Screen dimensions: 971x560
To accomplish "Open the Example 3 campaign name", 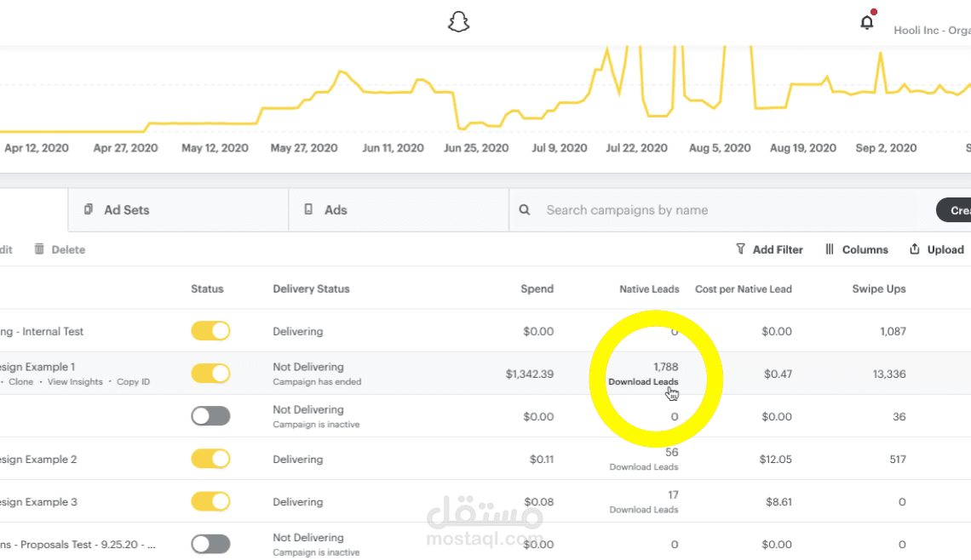I will (38, 502).
